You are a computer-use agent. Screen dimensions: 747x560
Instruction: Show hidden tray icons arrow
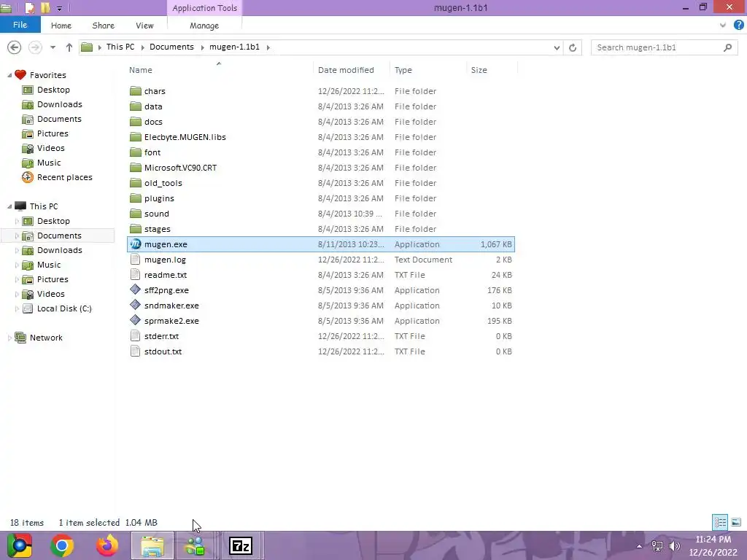point(639,545)
